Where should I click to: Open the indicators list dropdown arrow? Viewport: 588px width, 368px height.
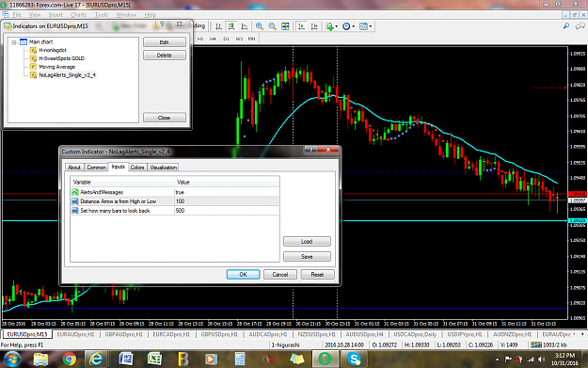click(337, 26)
